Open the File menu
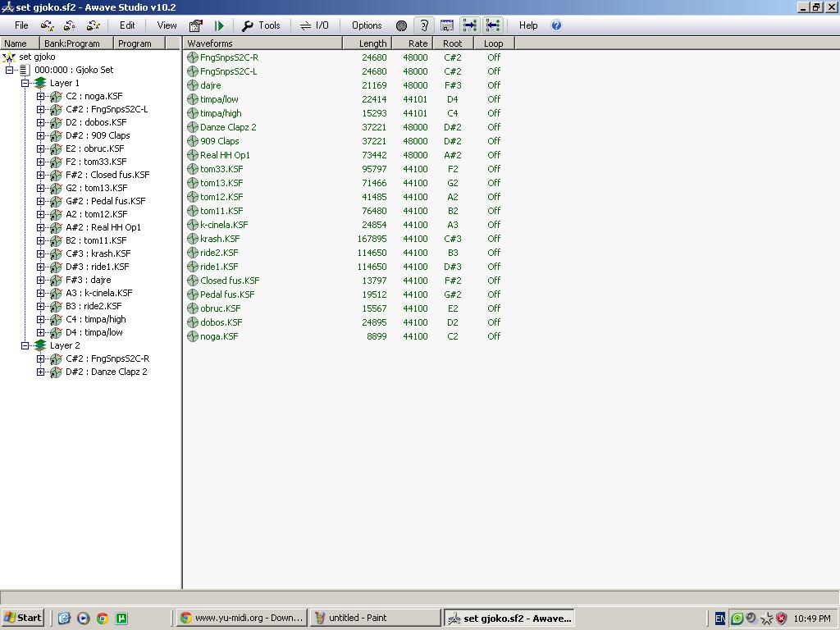 coord(21,25)
